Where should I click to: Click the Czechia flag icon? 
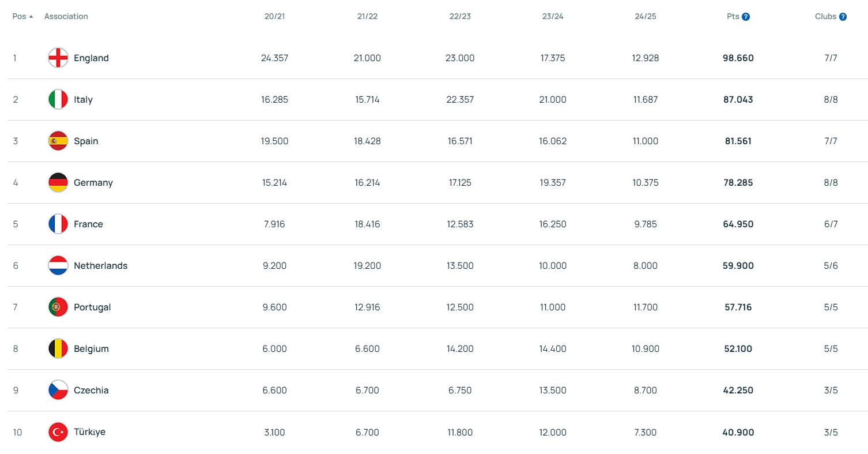pyautogui.click(x=58, y=391)
